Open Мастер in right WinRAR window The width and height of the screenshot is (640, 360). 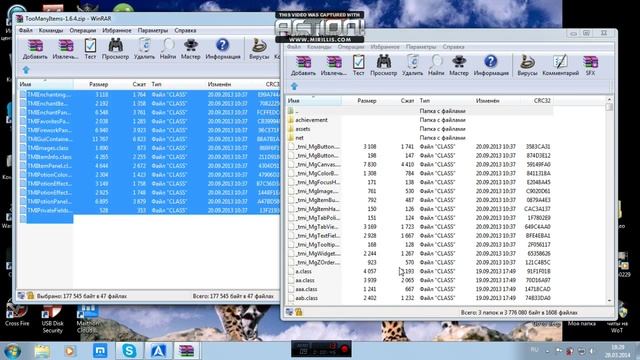pyautogui.click(x=459, y=65)
